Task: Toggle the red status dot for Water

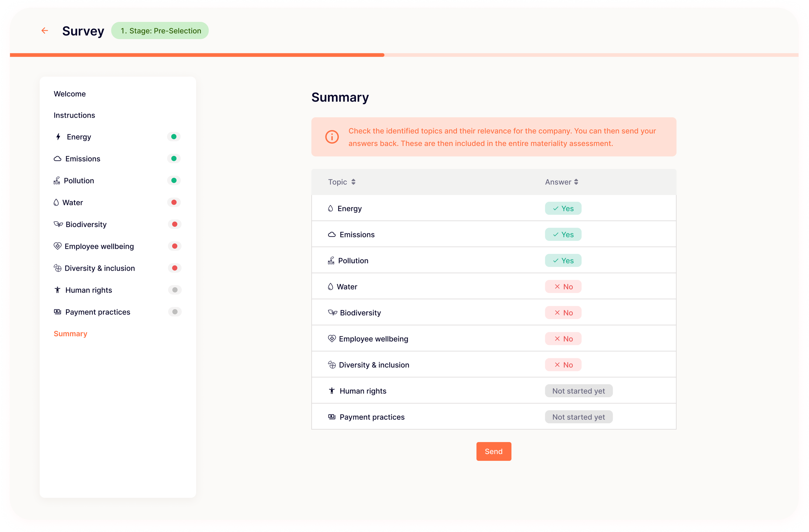Action: [174, 202]
